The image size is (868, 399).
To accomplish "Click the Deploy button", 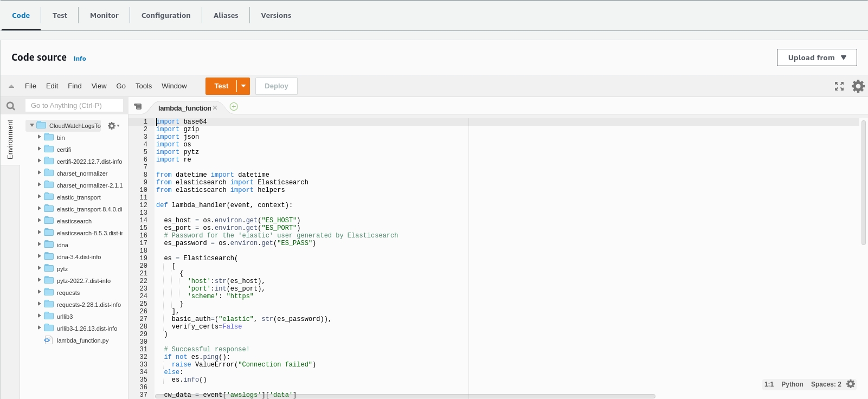I will pos(277,86).
